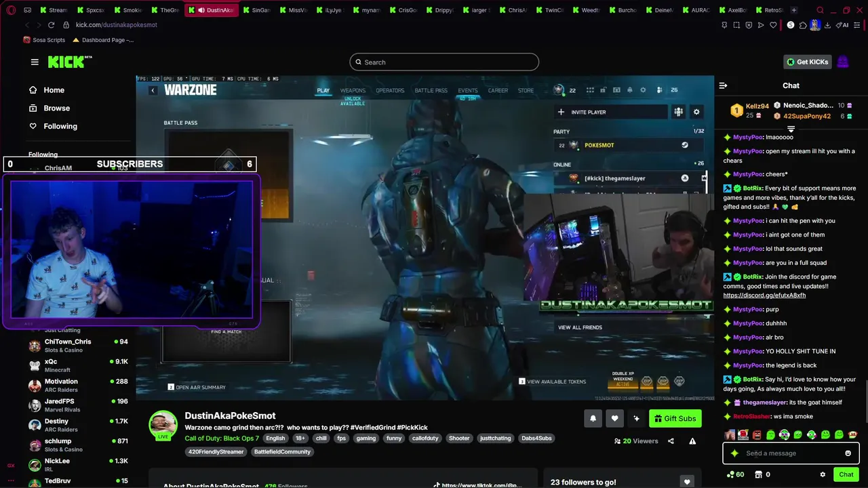868x488 pixels.
Task: Open the Dashboard Page bookmark
Action: (x=103, y=40)
